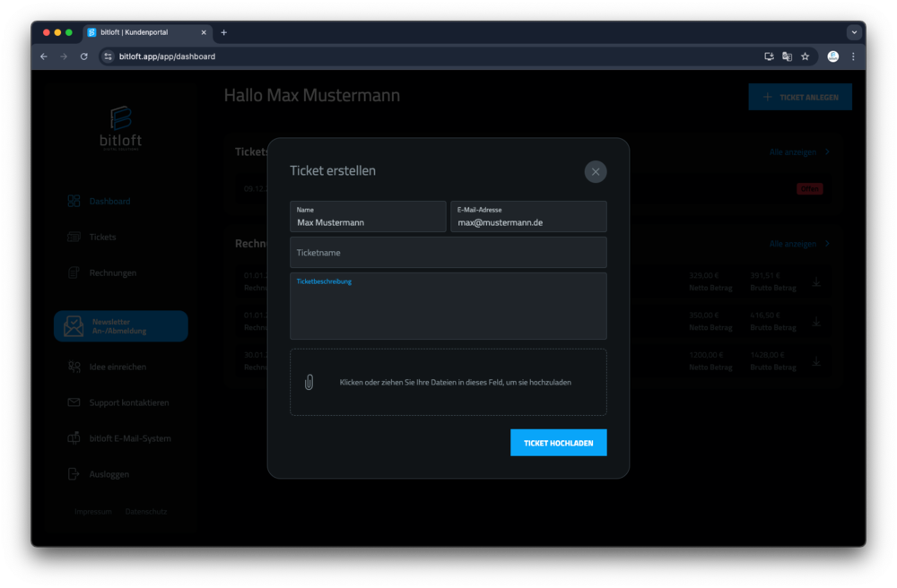Open the Tickets menu entry
Screen dimensions: 897x588
[x=102, y=238]
